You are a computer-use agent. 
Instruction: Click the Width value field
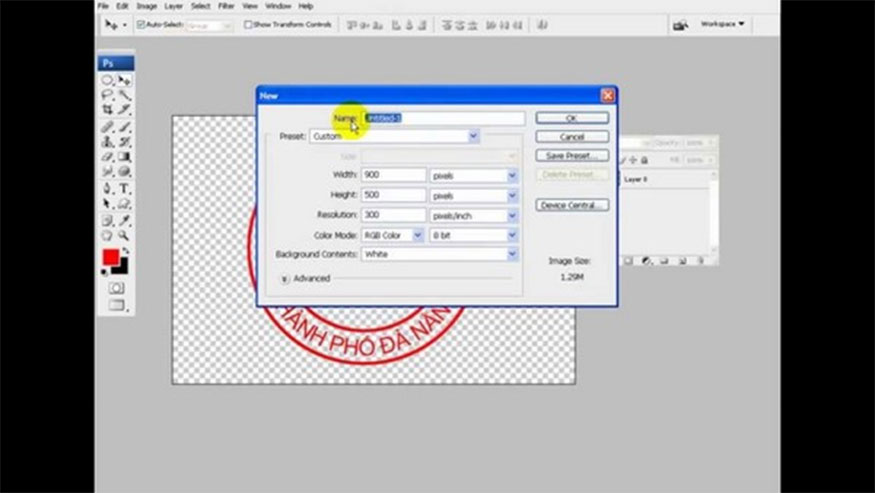pos(393,175)
